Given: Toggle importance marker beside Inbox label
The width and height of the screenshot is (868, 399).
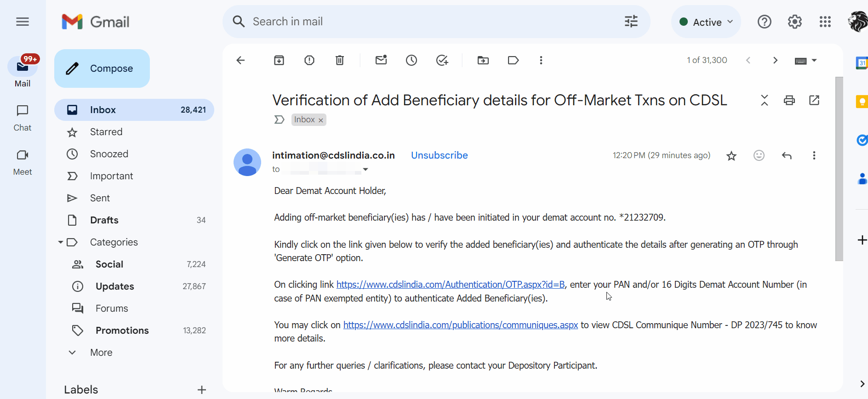Looking at the screenshot, I should click(279, 120).
